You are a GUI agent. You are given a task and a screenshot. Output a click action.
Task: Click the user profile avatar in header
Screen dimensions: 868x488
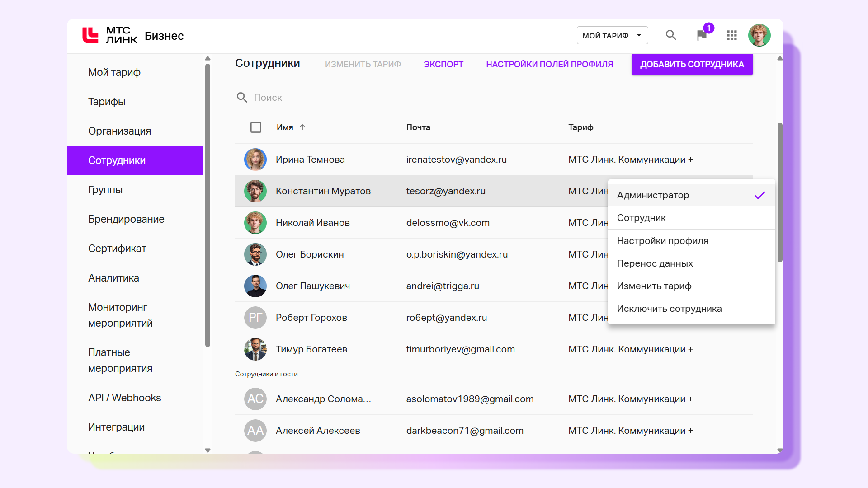(759, 35)
